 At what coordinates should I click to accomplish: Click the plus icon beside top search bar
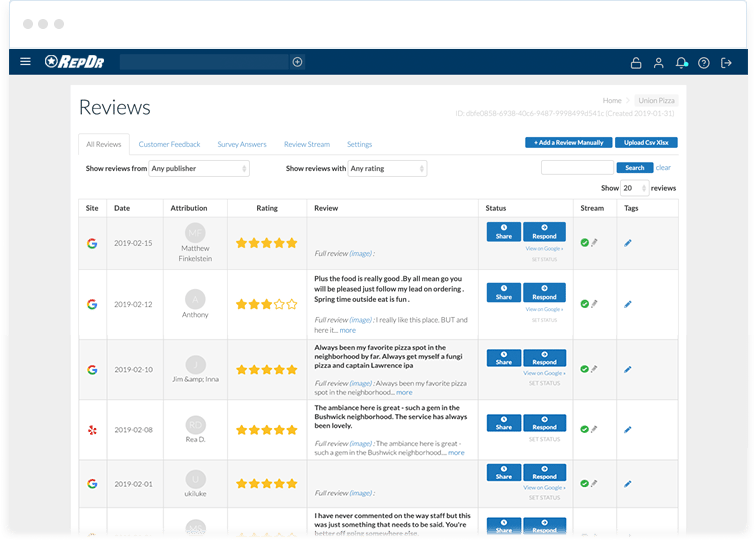click(x=298, y=62)
